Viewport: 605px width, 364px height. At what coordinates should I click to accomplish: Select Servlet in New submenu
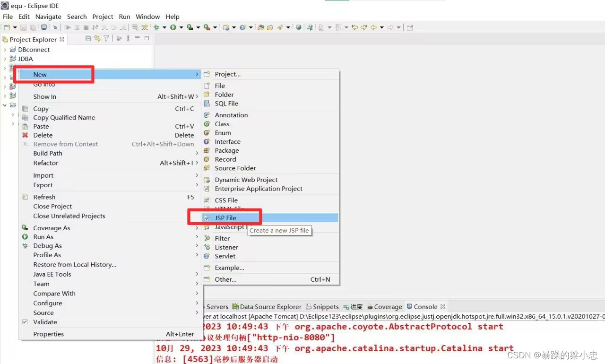click(270, 256)
